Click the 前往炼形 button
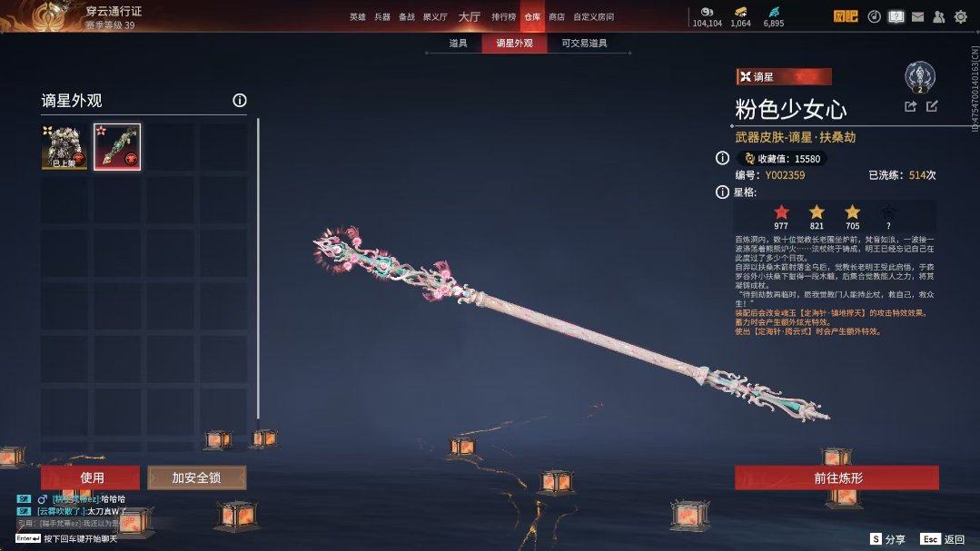 (836, 477)
